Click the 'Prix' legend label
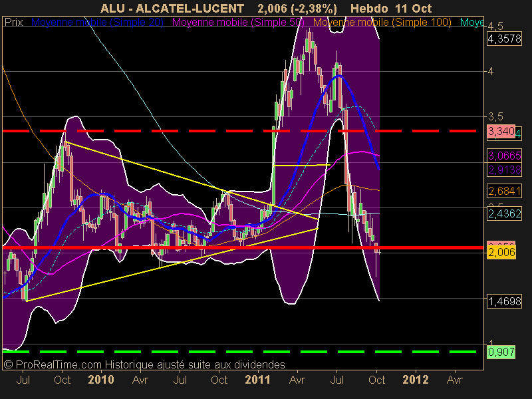Image resolution: width=532 pixels, height=399 pixels. click(x=13, y=23)
